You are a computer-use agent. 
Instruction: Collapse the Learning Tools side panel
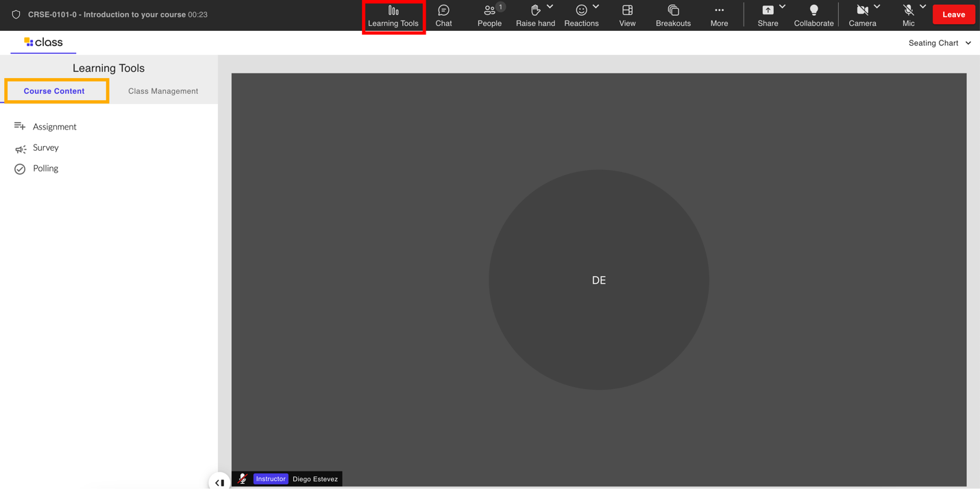click(219, 482)
